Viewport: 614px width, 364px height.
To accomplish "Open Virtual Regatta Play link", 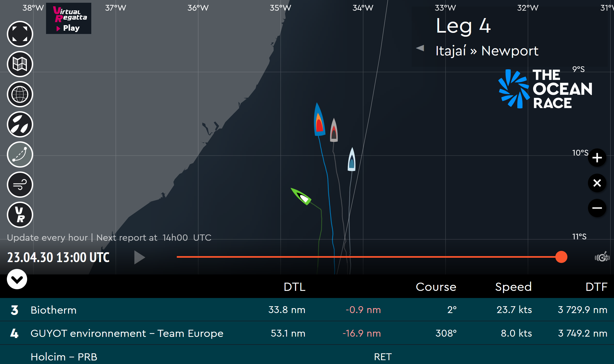I will click(69, 18).
